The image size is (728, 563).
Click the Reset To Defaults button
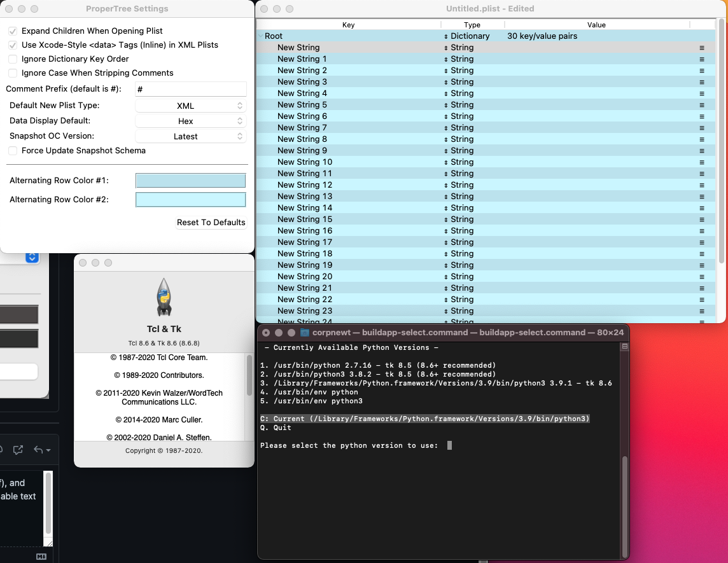click(211, 223)
